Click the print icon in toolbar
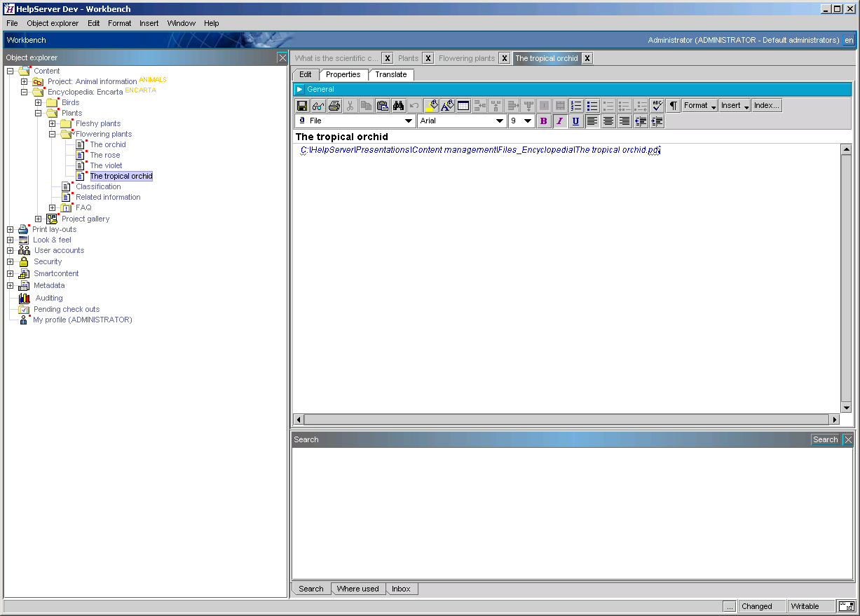 pos(334,106)
